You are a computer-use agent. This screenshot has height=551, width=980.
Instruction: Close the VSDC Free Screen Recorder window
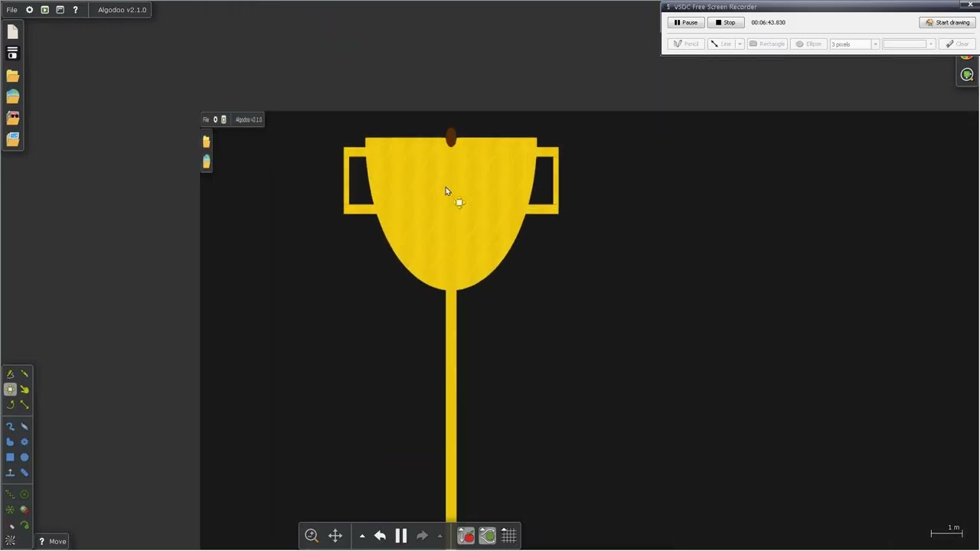coord(971,5)
